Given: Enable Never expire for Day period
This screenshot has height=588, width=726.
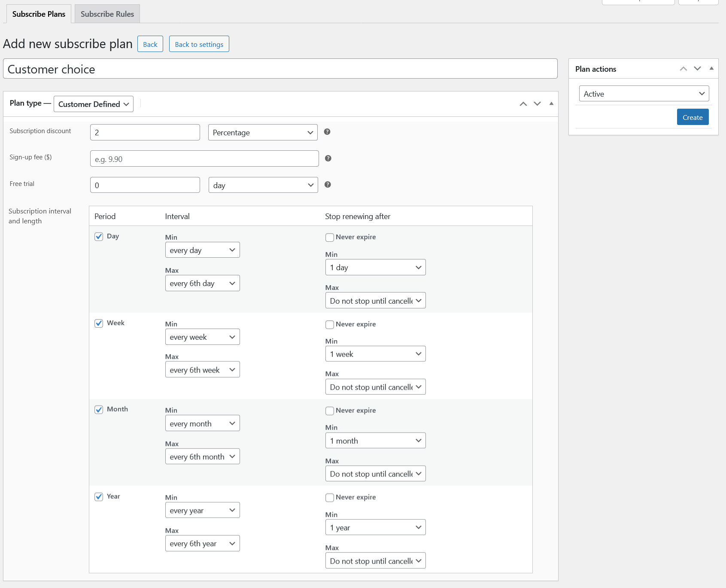Looking at the screenshot, I should [x=330, y=238].
